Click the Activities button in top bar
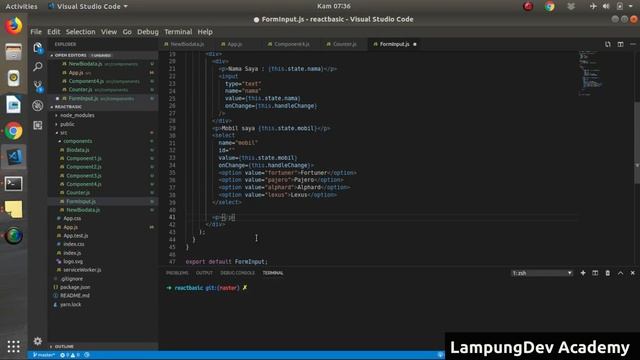Screen dimensions: 640x360 coord(21,6)
